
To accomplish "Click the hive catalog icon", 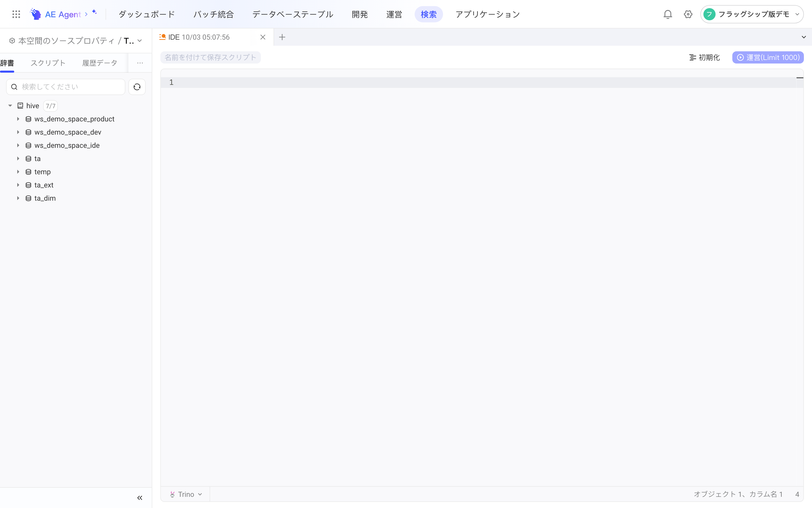I will (21, 106).
